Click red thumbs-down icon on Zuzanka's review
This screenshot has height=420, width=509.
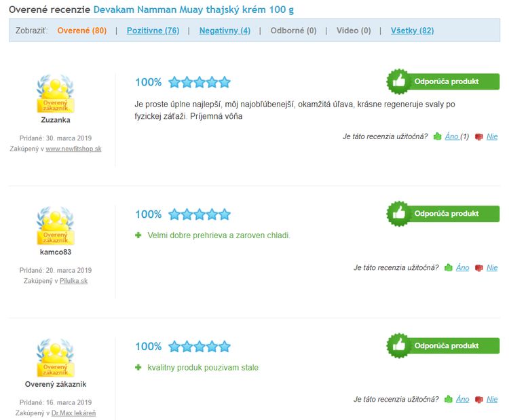point(479,136)
